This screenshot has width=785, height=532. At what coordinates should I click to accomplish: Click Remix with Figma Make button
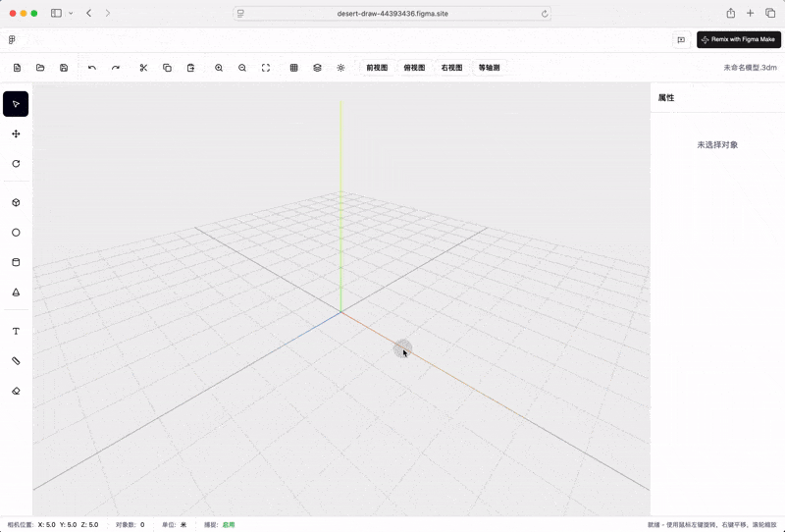739,39
